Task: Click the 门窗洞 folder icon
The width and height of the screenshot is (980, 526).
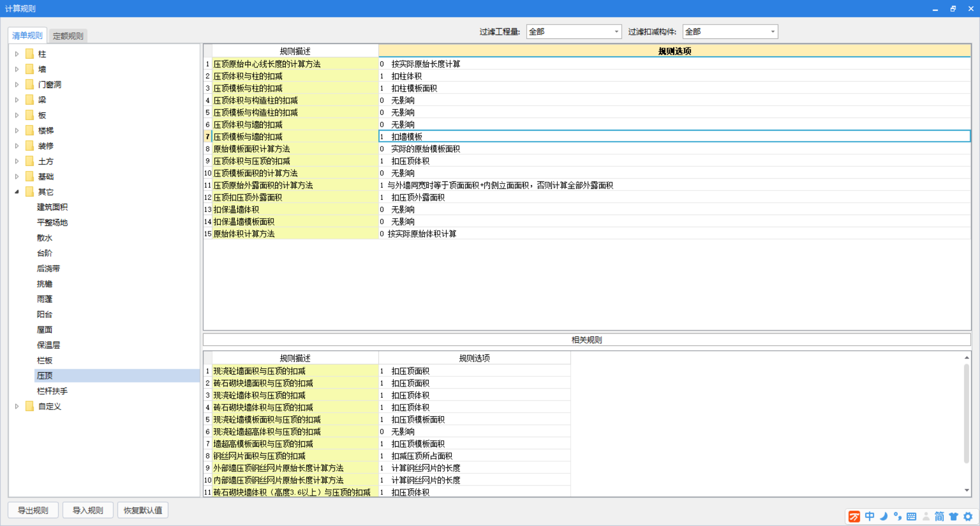Action: click(30, 85)
